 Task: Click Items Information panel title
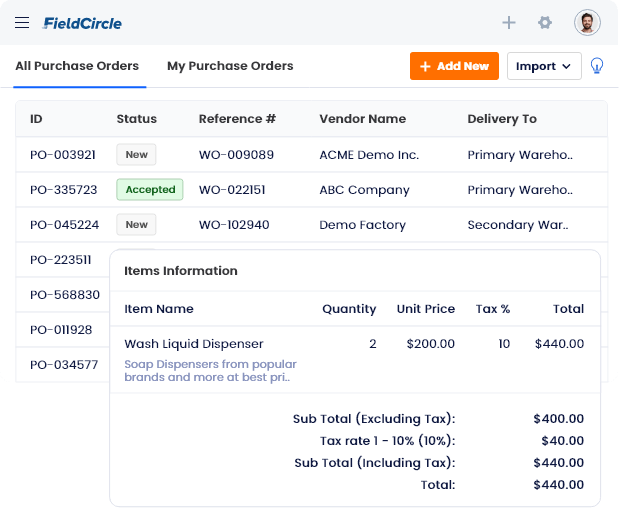coord(181,271)
